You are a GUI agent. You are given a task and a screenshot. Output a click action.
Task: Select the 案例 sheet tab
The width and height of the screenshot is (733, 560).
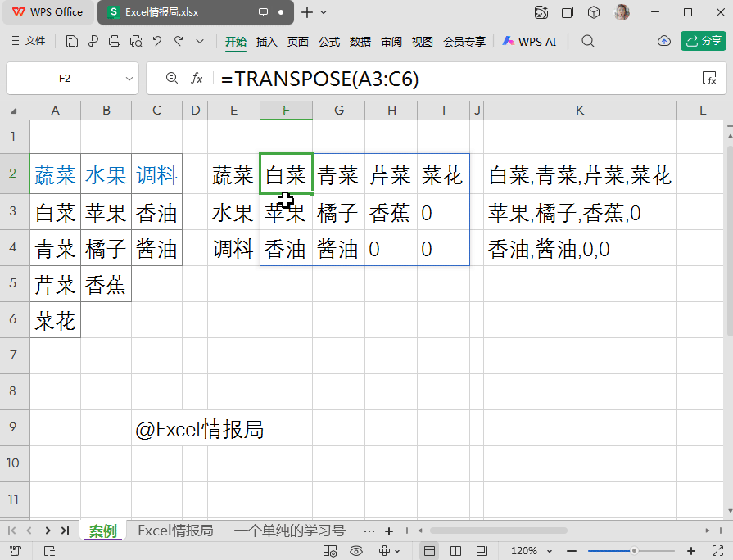[103, 531]
